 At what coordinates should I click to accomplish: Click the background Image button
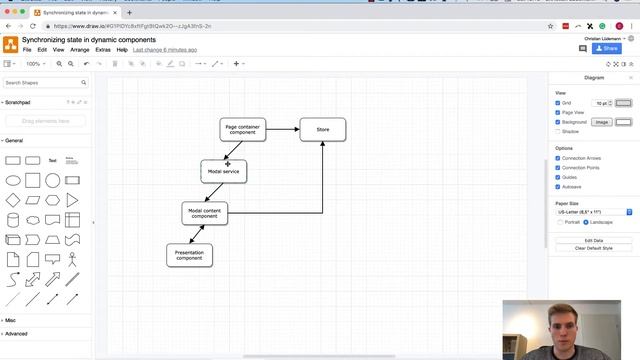point(602,122)
